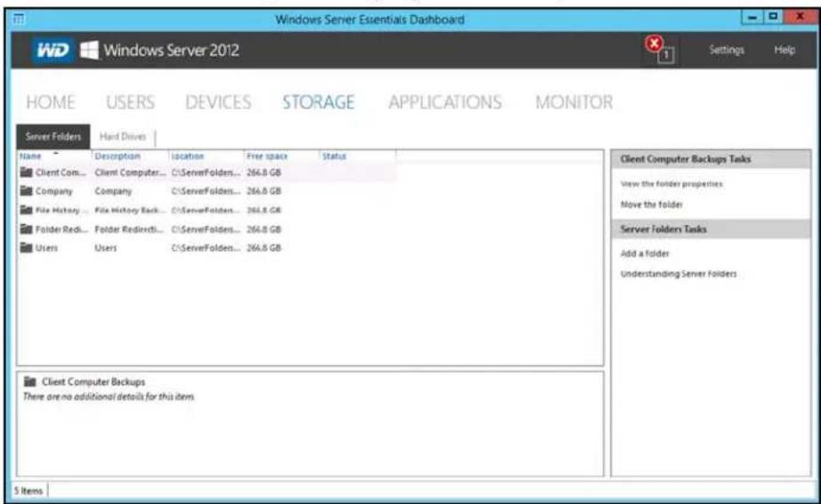Select the Users row description text
This screenshot has height=504, width=821.
(x=106, y=247)
